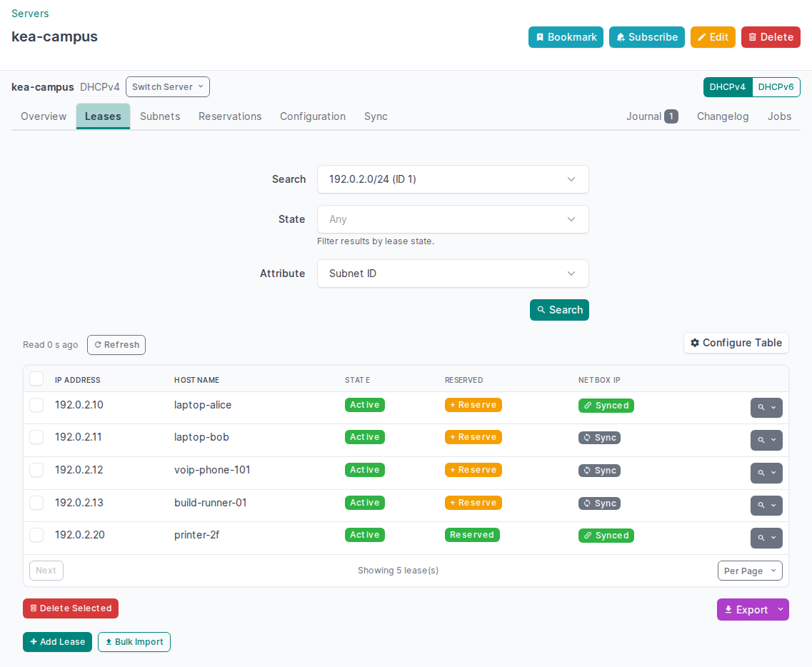
Task: Edit the kea-campus server
Action: (x=713, y=37)
